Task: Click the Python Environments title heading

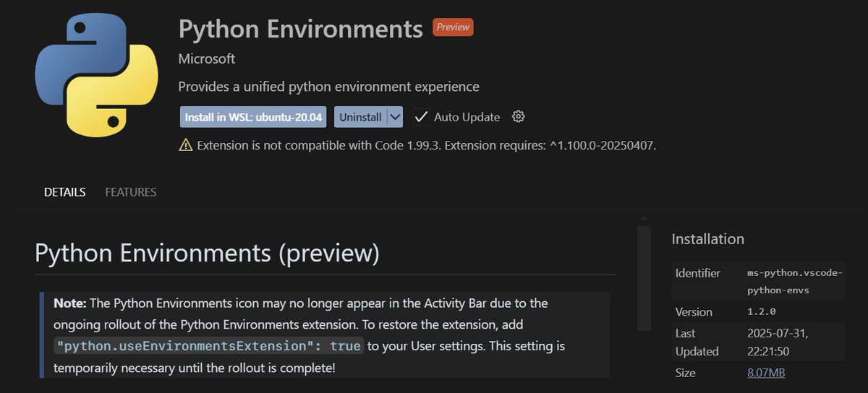Action: click(x=301, y=29)
